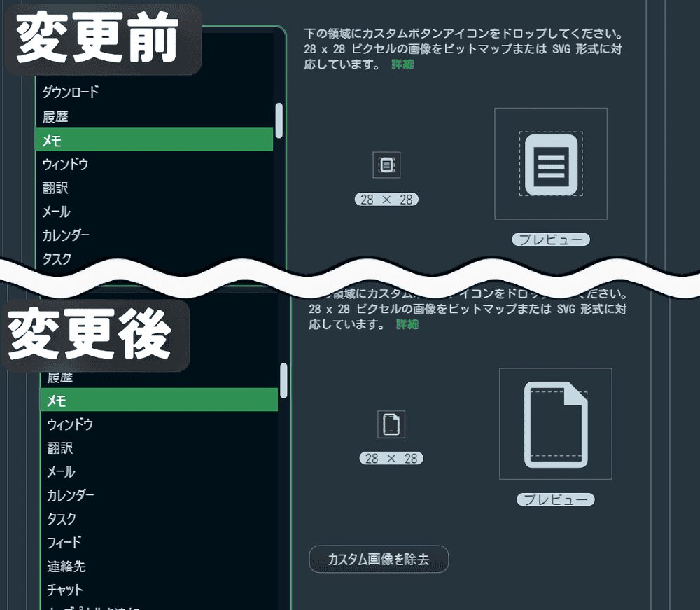Open the 詳細 link in the before panel
Screen dimensions: 700x610
click(x=402, y=64)
